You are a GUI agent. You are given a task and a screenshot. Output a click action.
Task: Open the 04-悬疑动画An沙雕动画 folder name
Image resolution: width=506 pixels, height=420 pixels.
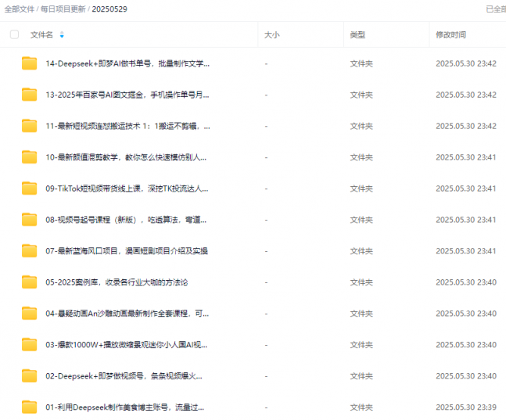tap(127, 314)
